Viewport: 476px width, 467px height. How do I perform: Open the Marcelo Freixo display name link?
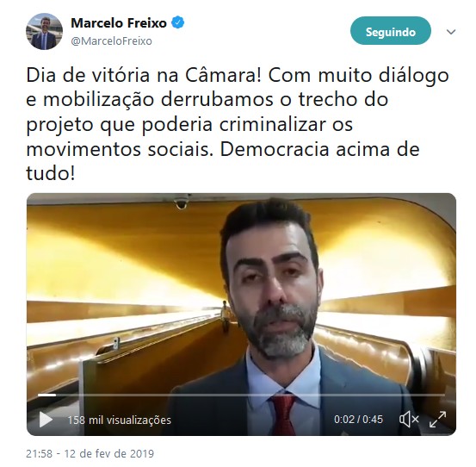119,23
